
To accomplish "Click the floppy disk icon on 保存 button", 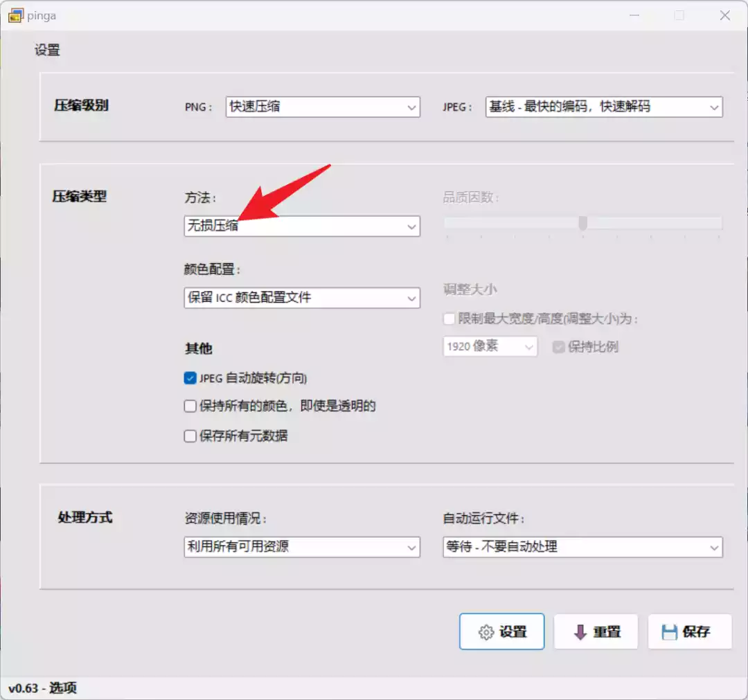I will (x=669, y=632).
